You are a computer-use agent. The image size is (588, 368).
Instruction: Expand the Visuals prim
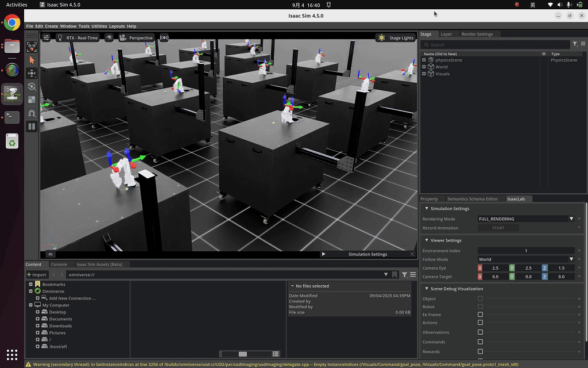click(x=424, y=74)
